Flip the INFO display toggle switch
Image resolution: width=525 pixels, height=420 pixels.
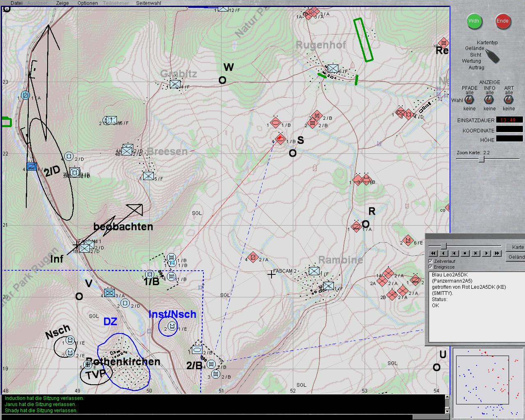[489, 100]
